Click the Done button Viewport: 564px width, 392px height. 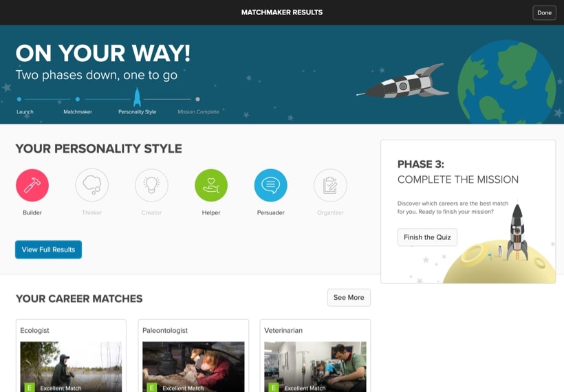544,12
